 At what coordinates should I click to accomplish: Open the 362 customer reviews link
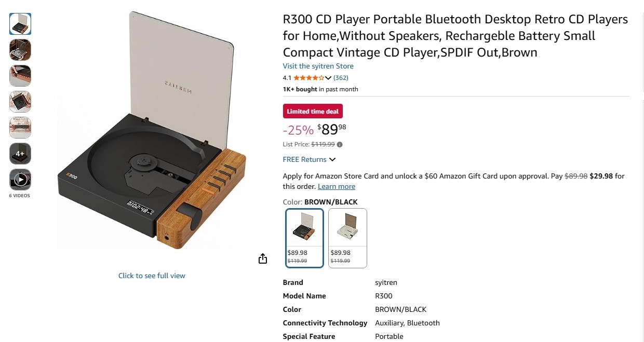coord(341,78)
